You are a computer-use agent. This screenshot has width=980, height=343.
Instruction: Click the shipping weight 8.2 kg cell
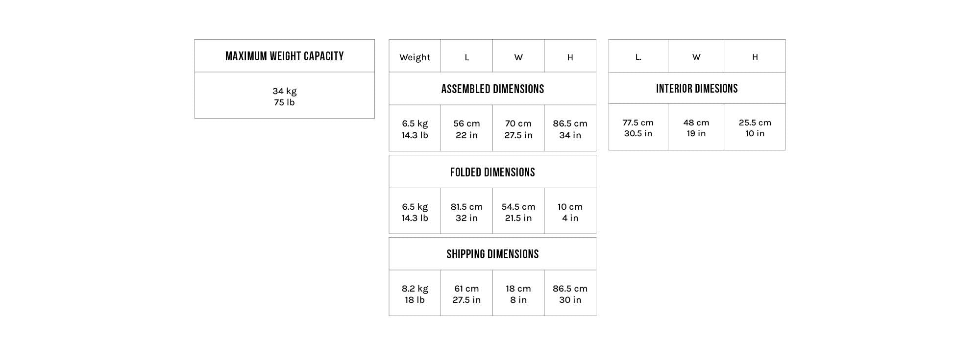point(415,294)
